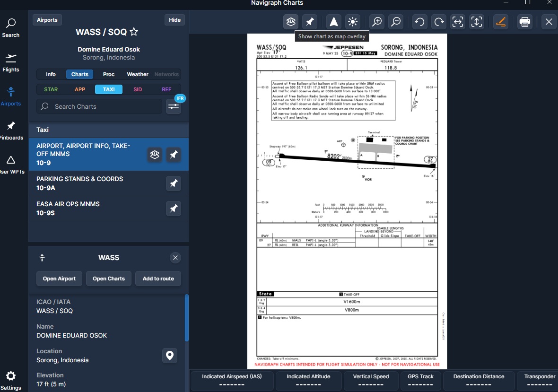Screen dimensions: 558x392
Task: Filter charts by APP
Action: click(80, 89)
